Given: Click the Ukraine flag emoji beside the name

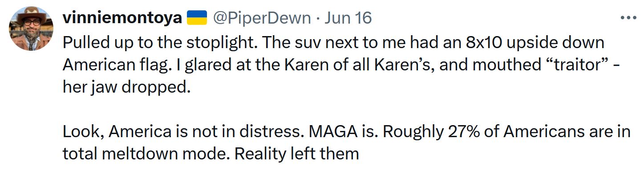Looking at the screenshot, I should click(x=196, y=18).
